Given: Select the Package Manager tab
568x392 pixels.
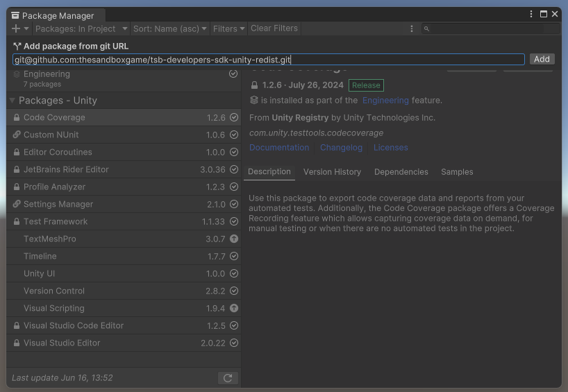Looking at the screenshot, I should [x=56, y=15].
